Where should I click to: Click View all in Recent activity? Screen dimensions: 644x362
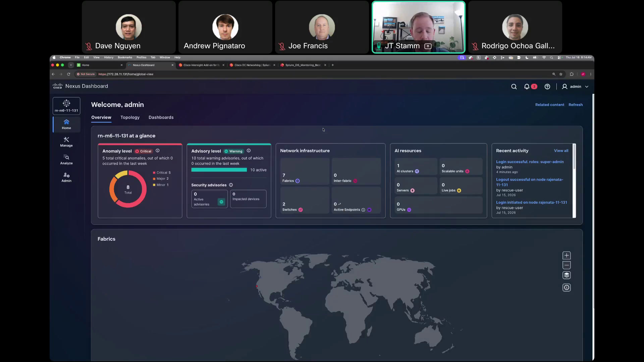tap(561, 151)
